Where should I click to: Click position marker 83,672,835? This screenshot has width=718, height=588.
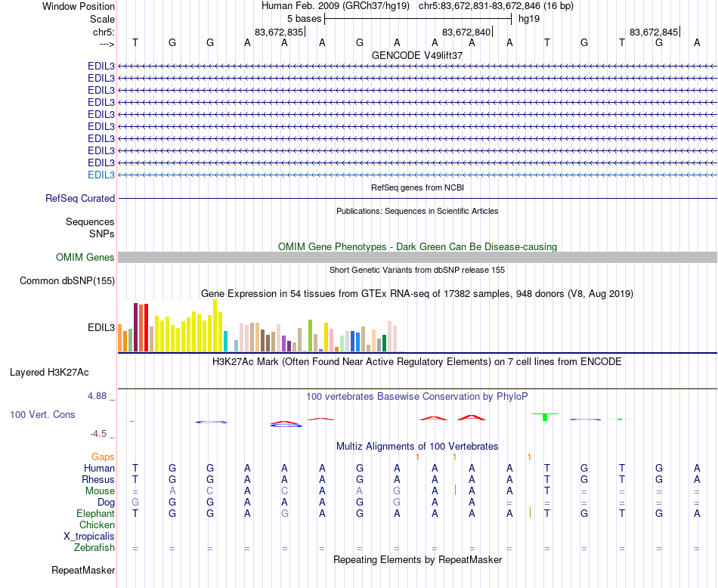pyautogui.click(x=279, y=32)
